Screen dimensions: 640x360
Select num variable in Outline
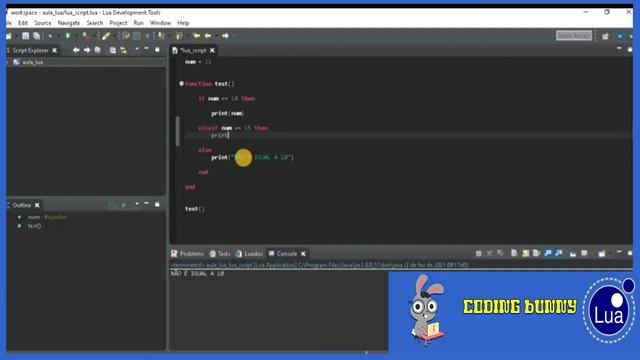coord(42,217)
